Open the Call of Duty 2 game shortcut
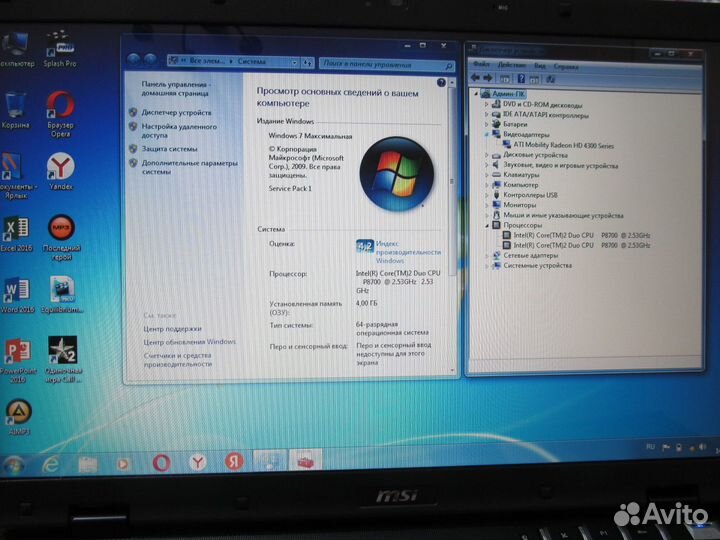Screen dimensions: 720x540 (63, 360)
